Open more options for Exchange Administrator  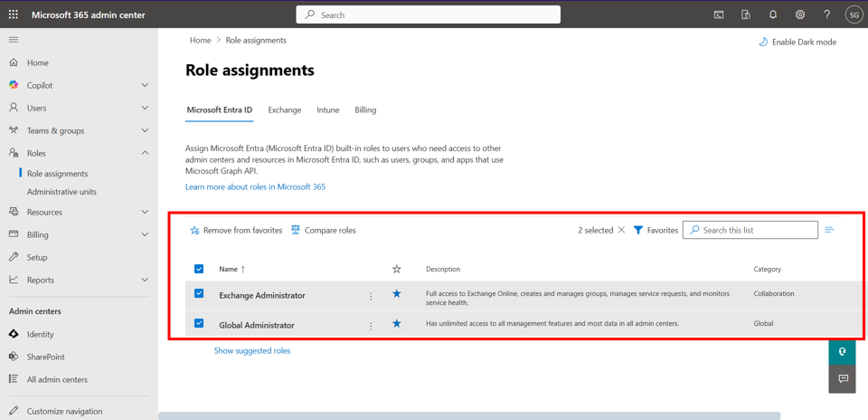coord(371,296)
